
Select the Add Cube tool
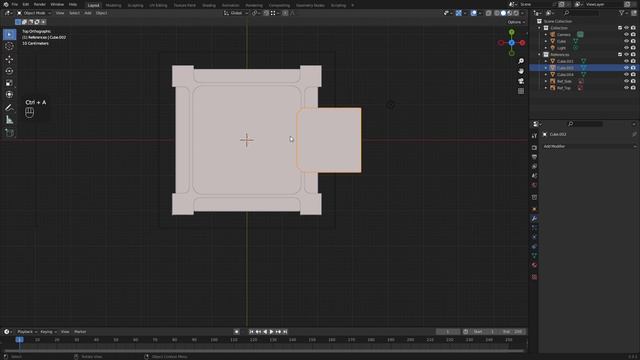pyautogui.click(x=9, y=133)
